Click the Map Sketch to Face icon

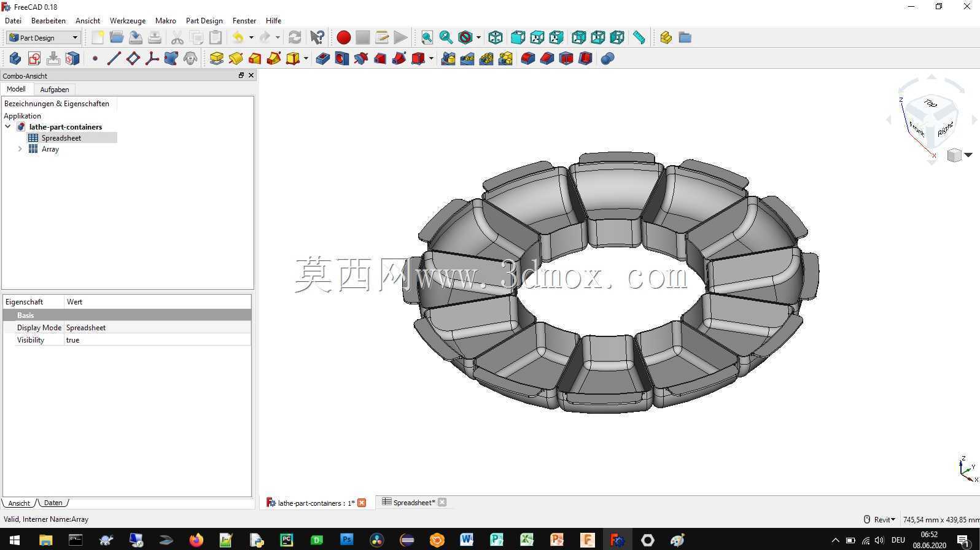tap(72, 58)
